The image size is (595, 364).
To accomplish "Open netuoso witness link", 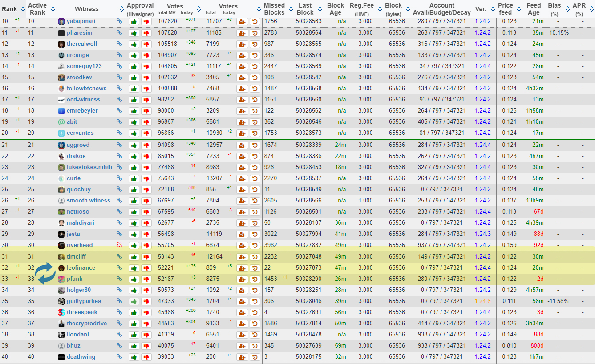I will 78,212.
